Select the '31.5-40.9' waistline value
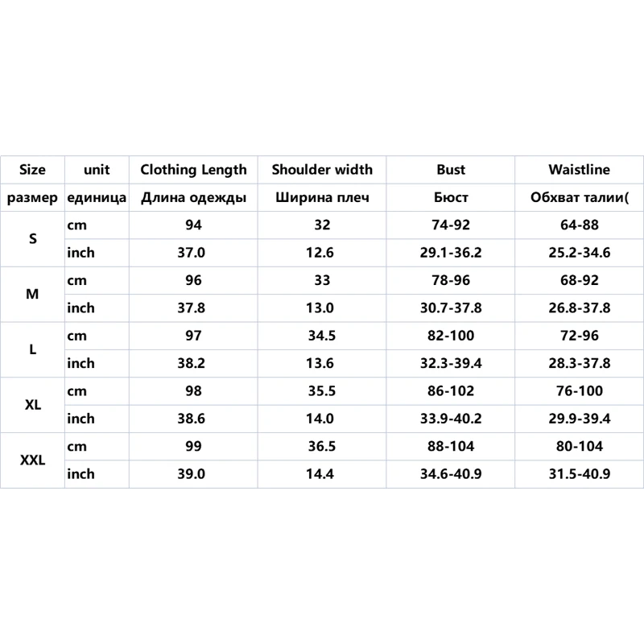The image size is (644, 644). (579, 474)
